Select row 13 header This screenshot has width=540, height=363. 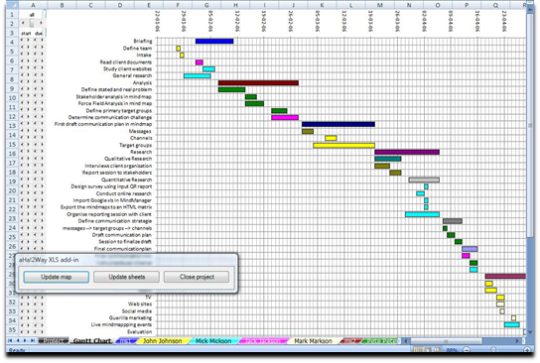click(12, 126)
